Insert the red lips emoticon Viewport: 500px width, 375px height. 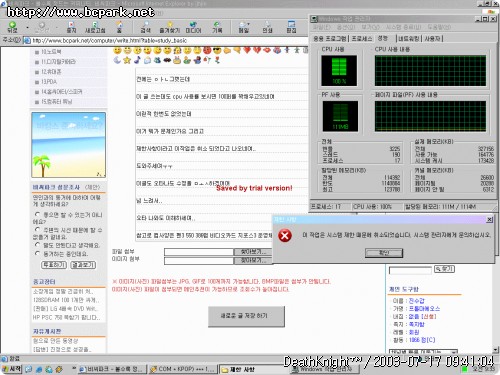point(267,51)
